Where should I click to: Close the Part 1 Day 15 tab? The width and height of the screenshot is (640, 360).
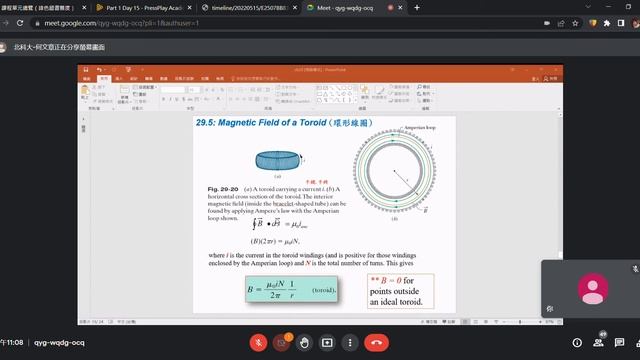(x=190, y=8)
